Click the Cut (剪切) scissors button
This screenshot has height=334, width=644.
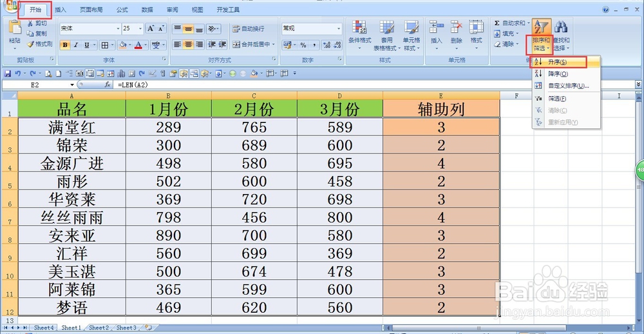(x=37, y=23)
